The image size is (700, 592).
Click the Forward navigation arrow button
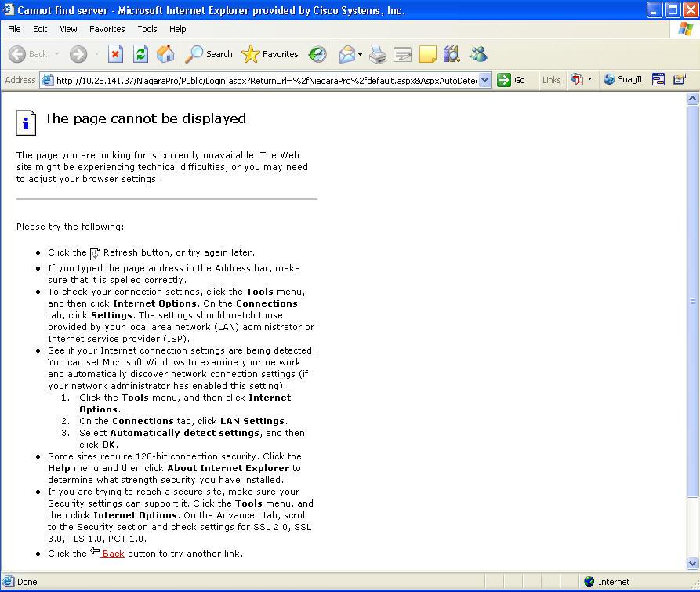[x=78, y=54]
